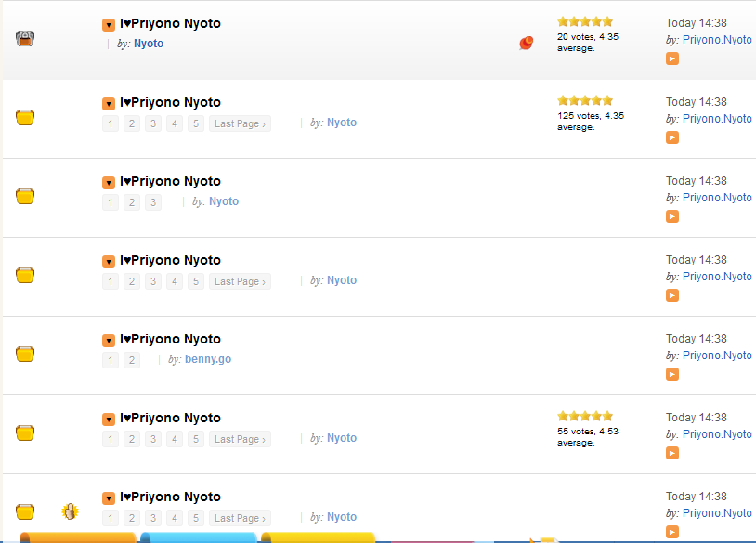Click the red sticky pin icon
The height and width of the screenshot is (543, 756).
526,43
